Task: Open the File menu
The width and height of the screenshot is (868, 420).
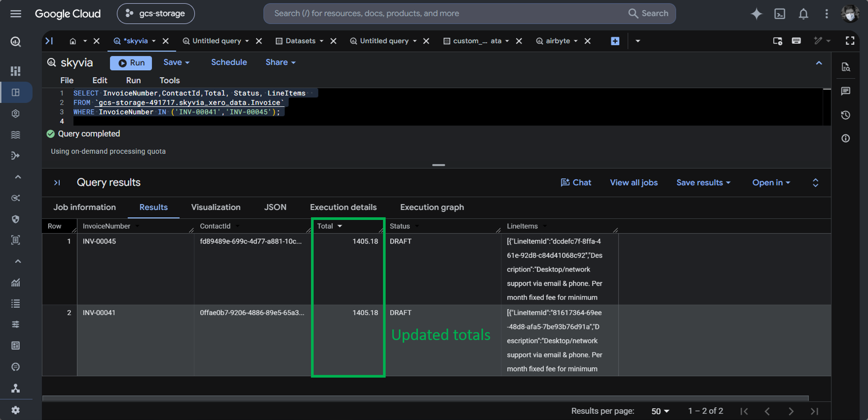Action: [67, 80]
